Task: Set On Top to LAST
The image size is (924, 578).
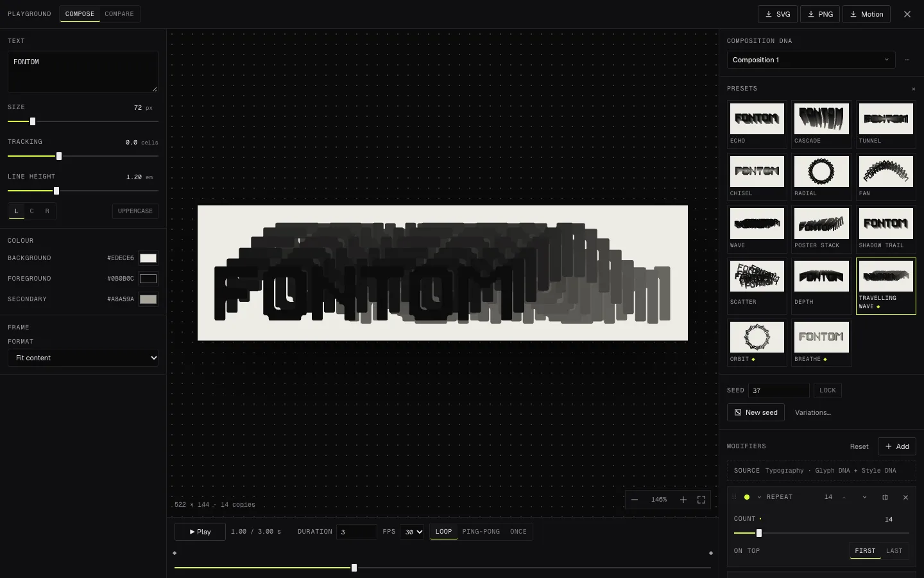Action: tap(894, 551)
